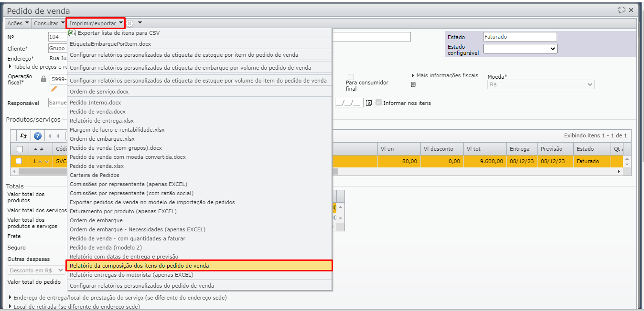Select Ordem de embarque.xlsx
The height and width of the screenshot is (311, 644).
199,139
